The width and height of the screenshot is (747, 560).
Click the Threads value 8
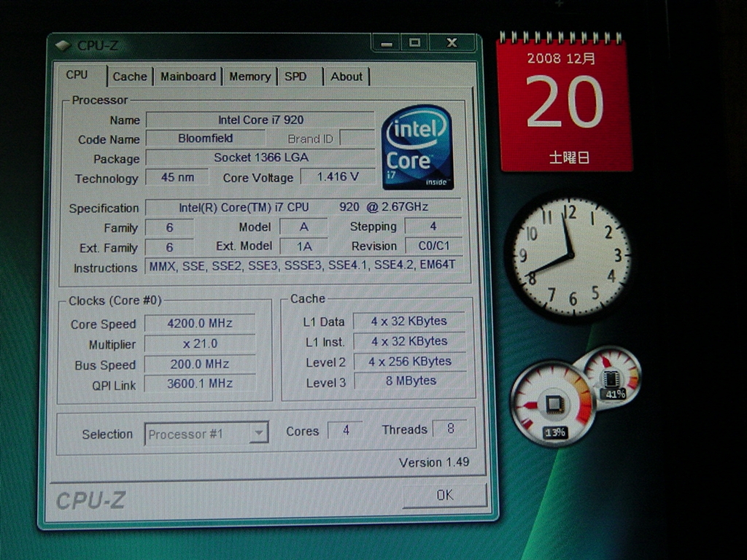pos(450,429)
